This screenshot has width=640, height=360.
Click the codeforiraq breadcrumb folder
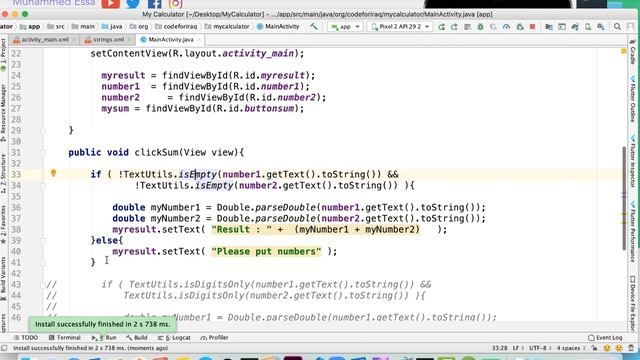coord(176,27)
